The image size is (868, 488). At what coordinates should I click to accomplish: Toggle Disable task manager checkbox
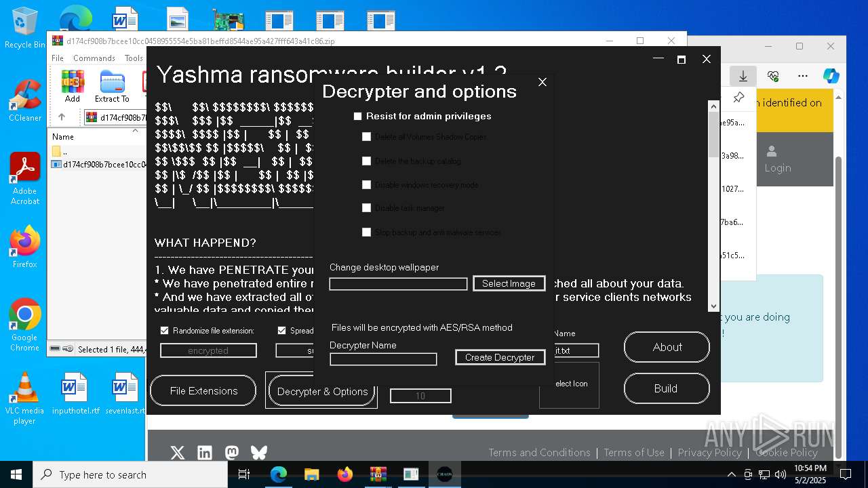[x=367, y=208]
